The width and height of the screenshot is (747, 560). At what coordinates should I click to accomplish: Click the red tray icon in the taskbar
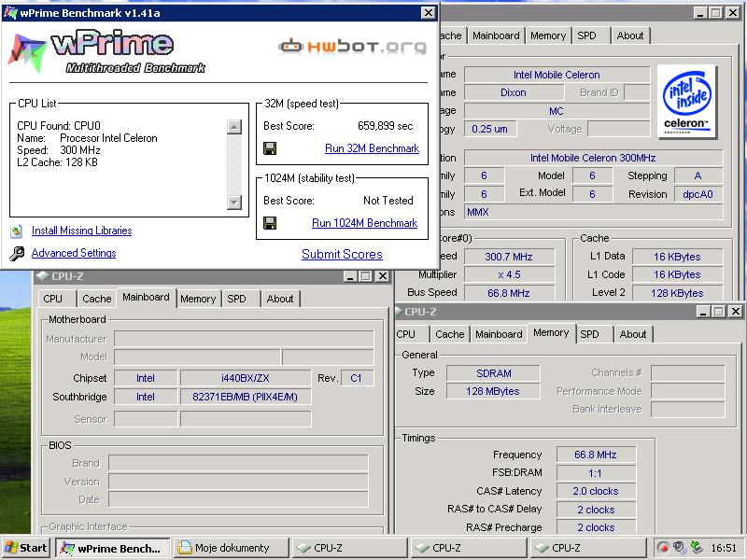click(663, 548)
